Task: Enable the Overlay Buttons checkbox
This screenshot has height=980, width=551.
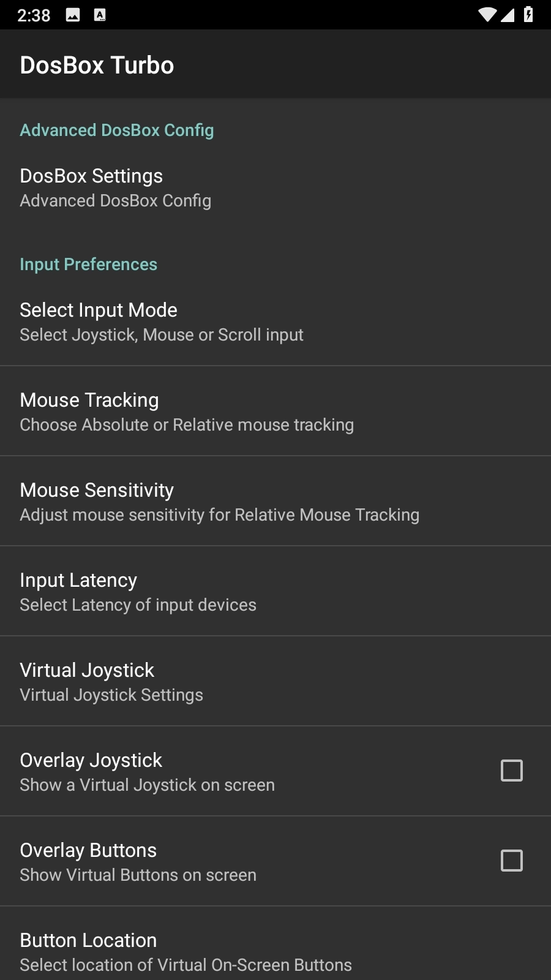Action: pyautogui.click(x=511, y=861)
